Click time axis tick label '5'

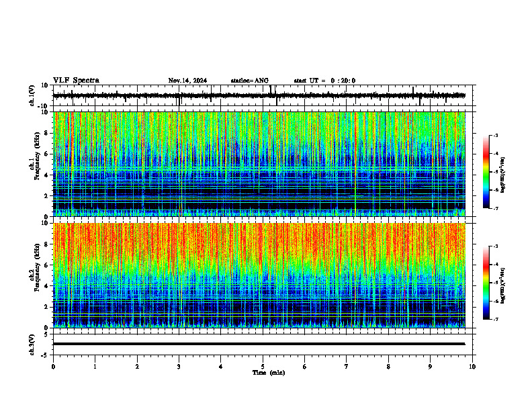(x=263, y=367)
